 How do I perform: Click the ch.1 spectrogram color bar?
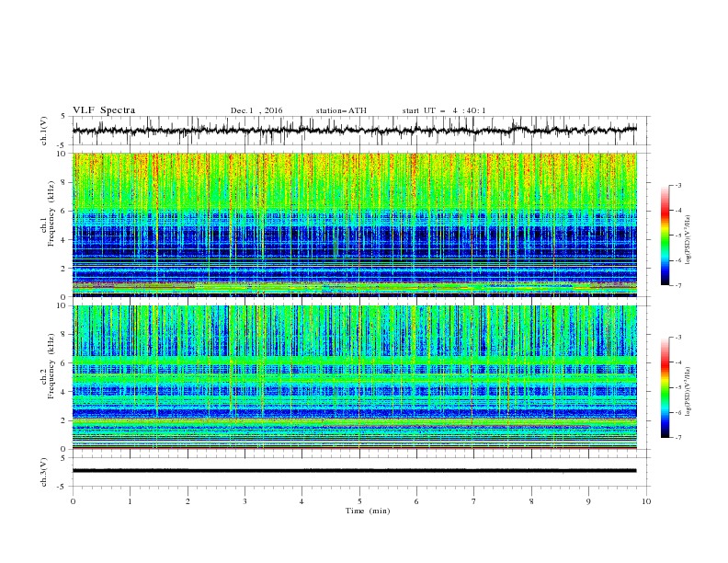point(665,235)
